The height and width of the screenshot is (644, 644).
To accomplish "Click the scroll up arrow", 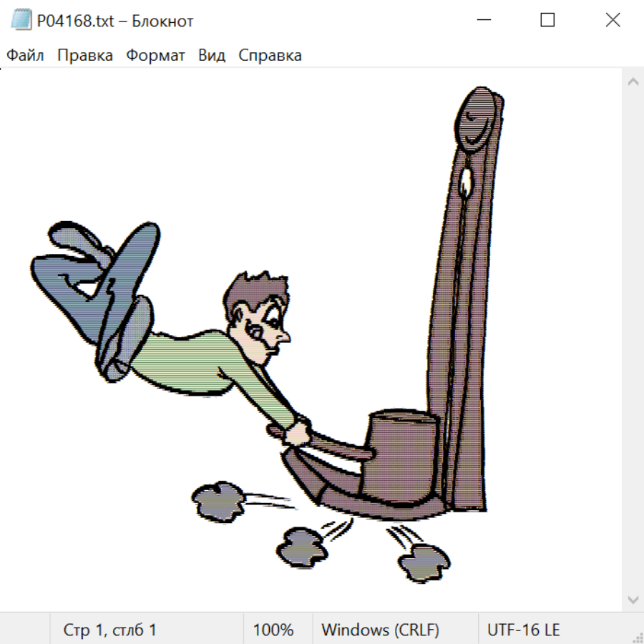I will 633,82.
